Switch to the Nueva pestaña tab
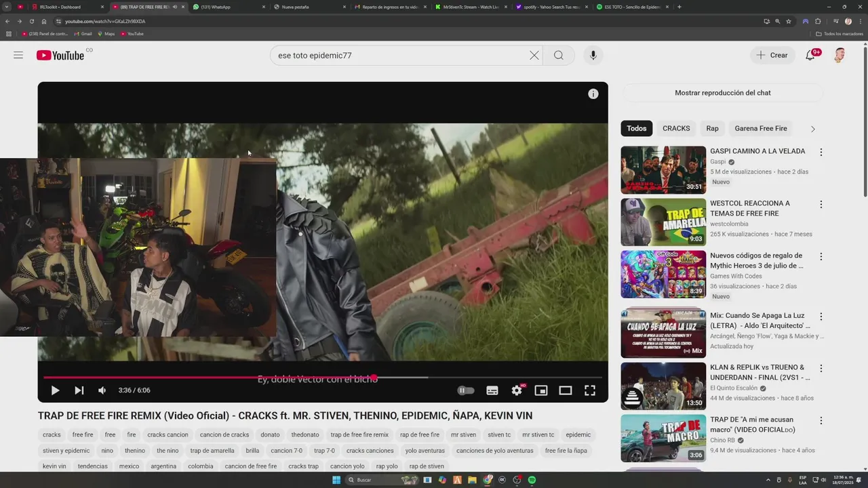This screenshot has width=868, height=488. coord(309,7)
